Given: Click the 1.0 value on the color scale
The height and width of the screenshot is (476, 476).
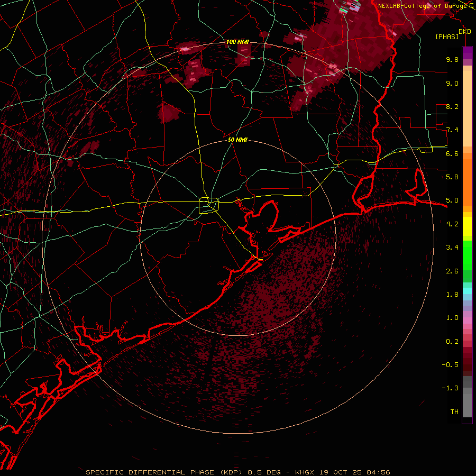Looking at the screenshot, I should [452, 318].
